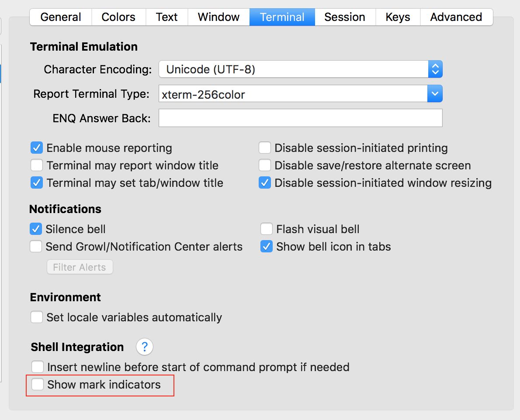Open Shell Integration help question mark

pyautogui.click(x=145, y=347)
